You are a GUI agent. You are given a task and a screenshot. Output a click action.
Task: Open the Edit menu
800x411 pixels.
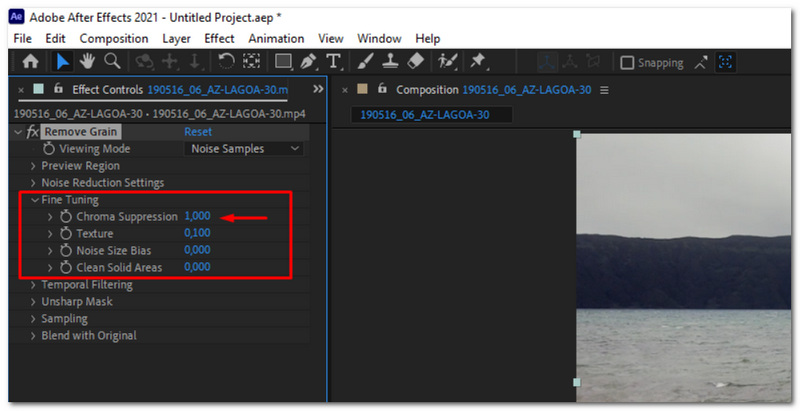click(55, 39)
